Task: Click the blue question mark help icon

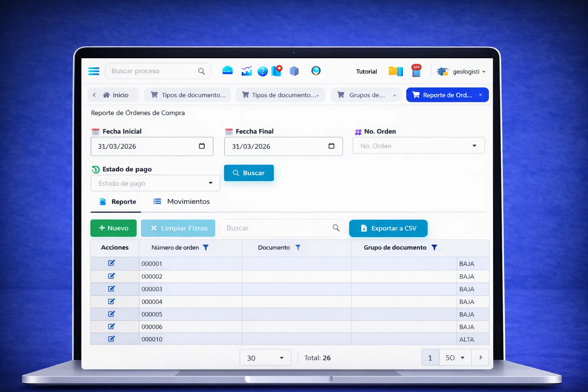Action: pos(262,71)
